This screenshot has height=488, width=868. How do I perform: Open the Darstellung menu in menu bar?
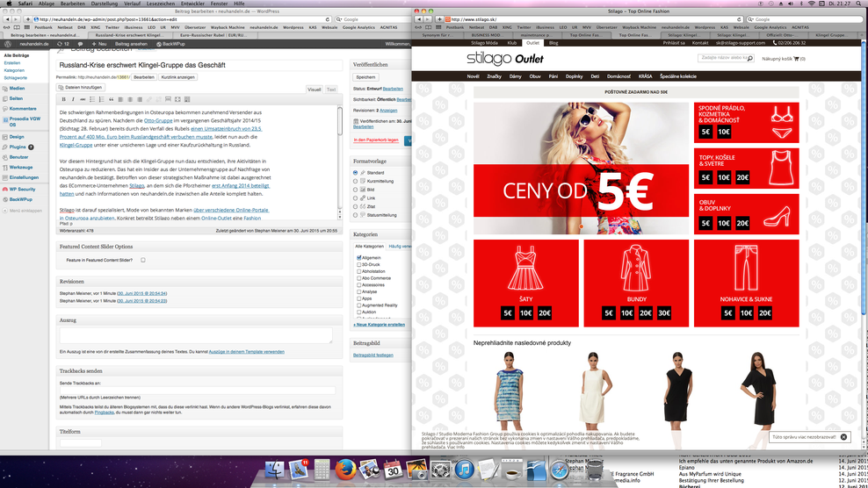pos(104,4)
